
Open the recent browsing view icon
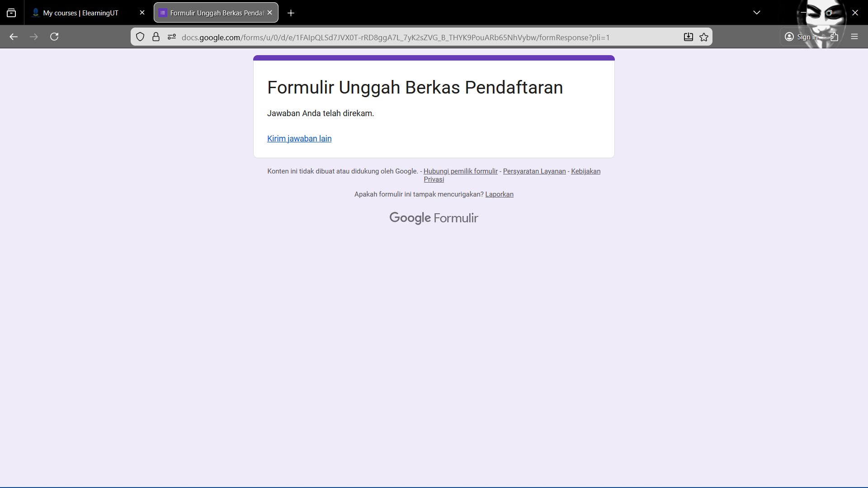point(11,13)
